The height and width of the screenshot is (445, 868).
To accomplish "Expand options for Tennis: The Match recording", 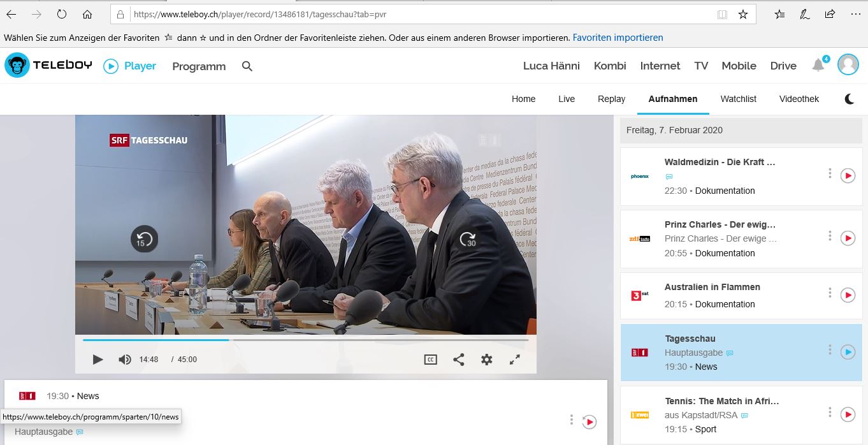I will click(x=830, y=412).
